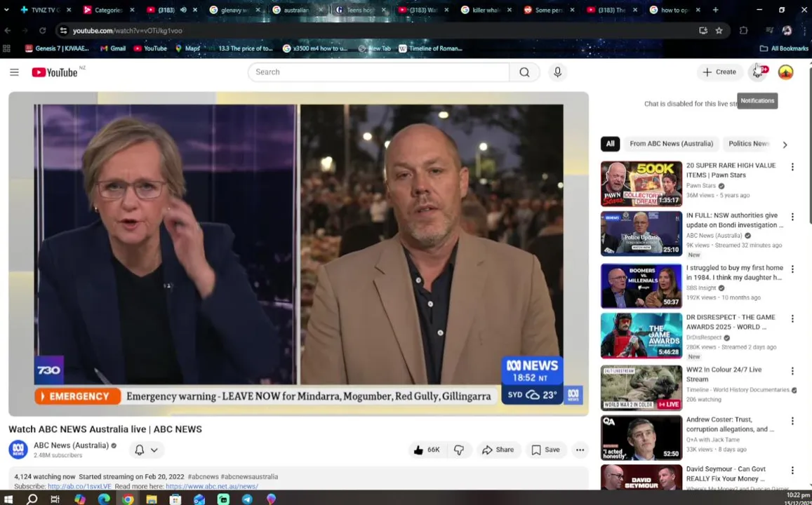Open options for the Andrew Coster video
The image size is (812, 505).
tap(792, 421)
